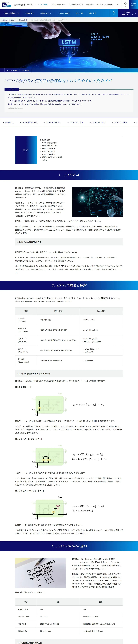The width and height of the screenshot is (138, 644).
Task: Click the 入力ゲート (Input Gate) table cell
Action: coord(26,340)
